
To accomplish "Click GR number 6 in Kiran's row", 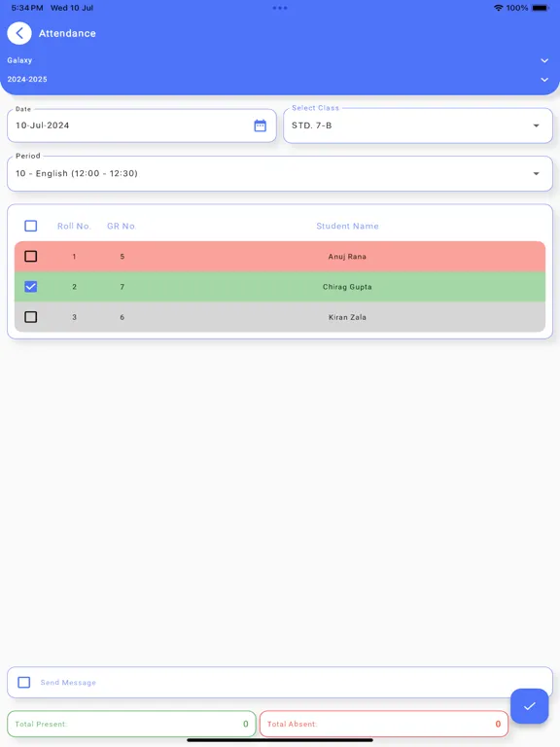I will (122, 317).
